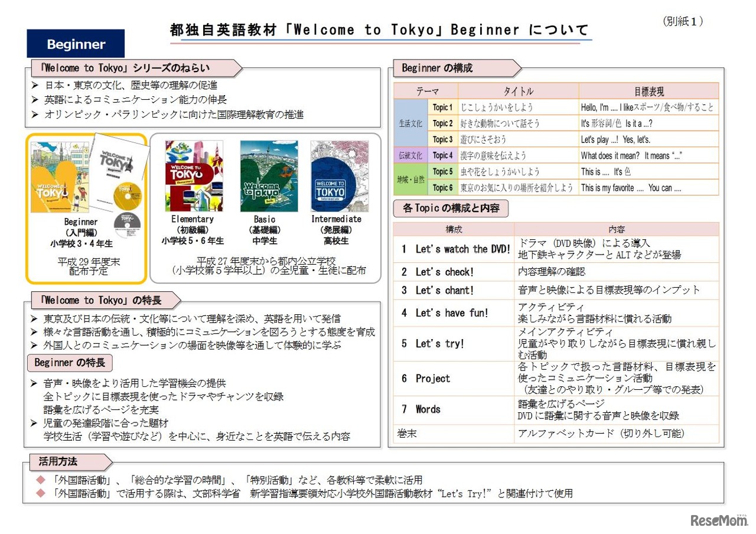Expand the 各 Topic の構成と内容 section
The width and height of the screenshot is (756, 534).
click(452, 210)
